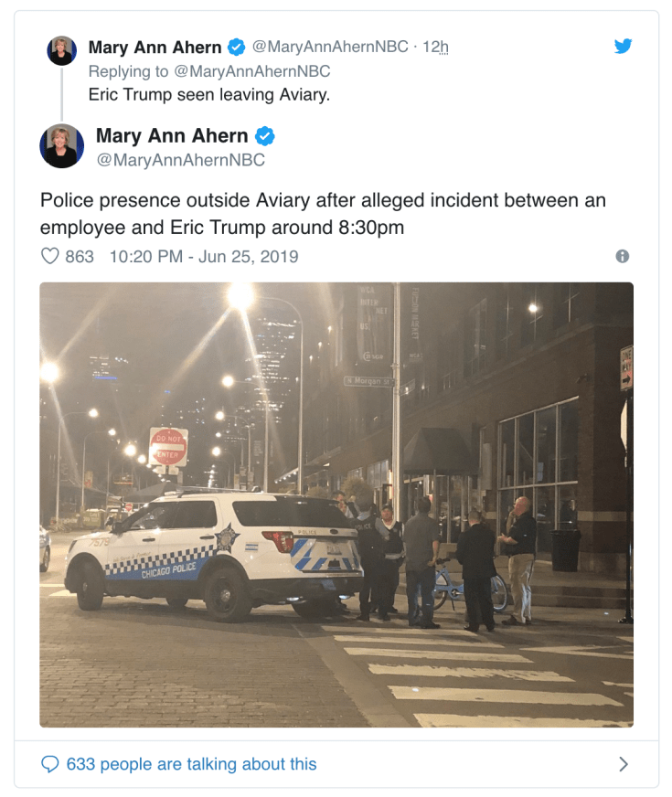The width and height of the screenshot is (672, 797).
Task: Open the 12h timestamp link
Action: tap(435, 47)
